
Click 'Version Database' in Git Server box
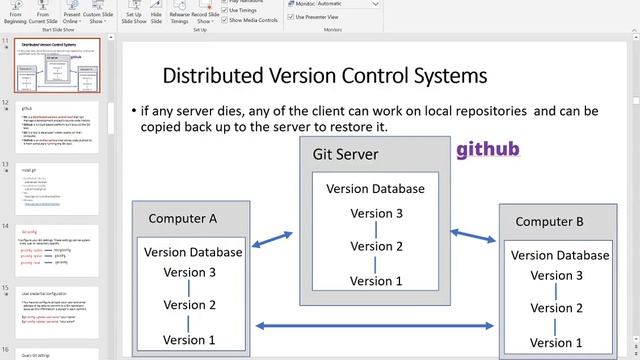(375, 189)
